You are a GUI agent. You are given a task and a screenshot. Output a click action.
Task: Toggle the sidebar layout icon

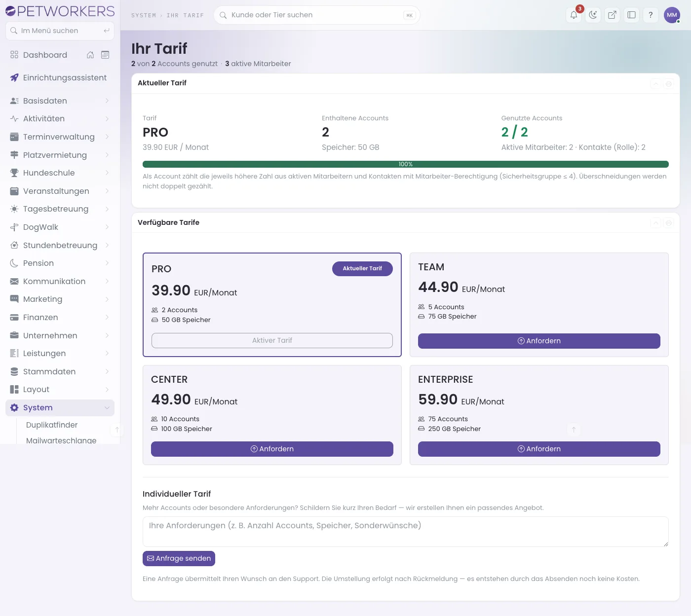coord(631,15)
